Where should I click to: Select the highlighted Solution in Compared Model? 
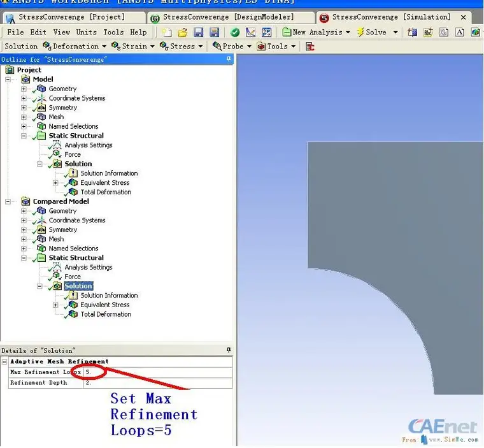point(78,285)
